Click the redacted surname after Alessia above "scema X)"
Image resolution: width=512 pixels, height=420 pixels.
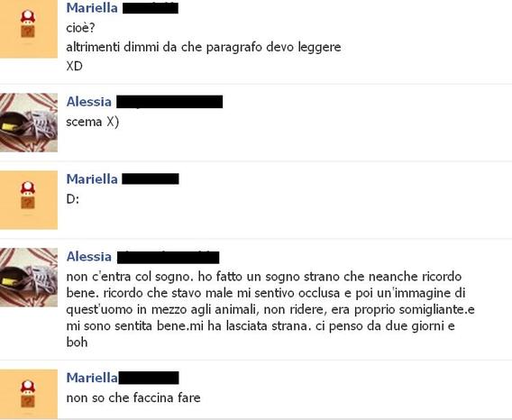tap(169, 102)
